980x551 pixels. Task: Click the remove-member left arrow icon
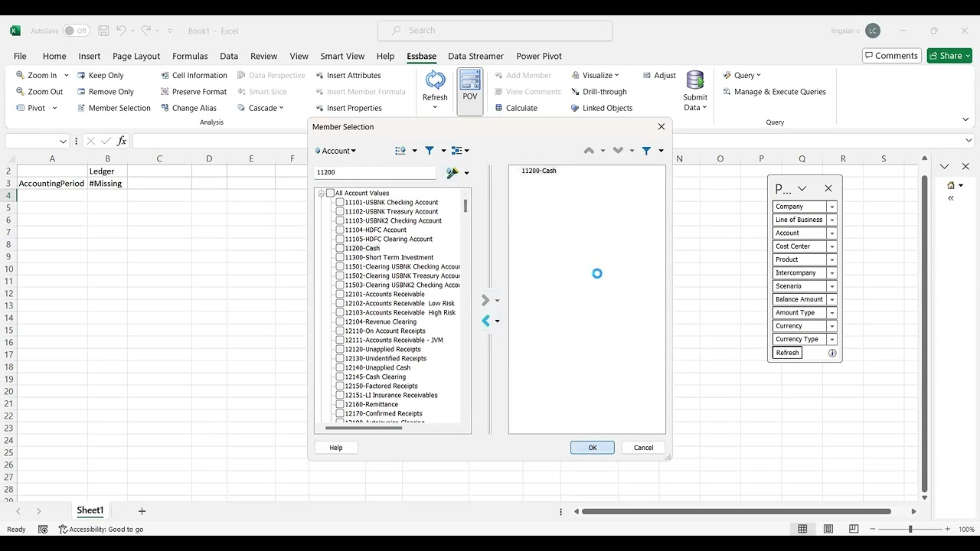tap(485, 321)
